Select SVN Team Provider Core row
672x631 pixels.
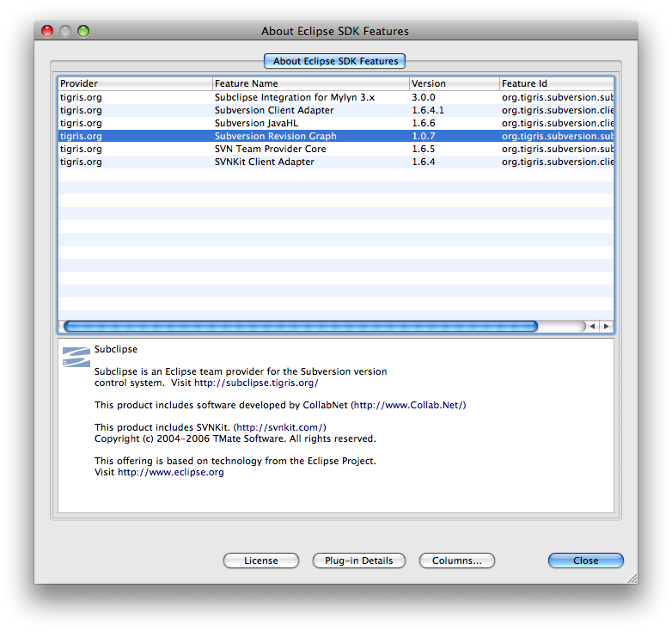[336, 149]
